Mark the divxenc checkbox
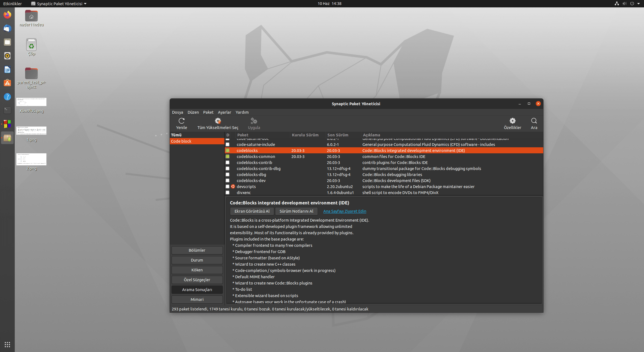The image size is (644, 352). pyautogui.click(x=228, y=192)
